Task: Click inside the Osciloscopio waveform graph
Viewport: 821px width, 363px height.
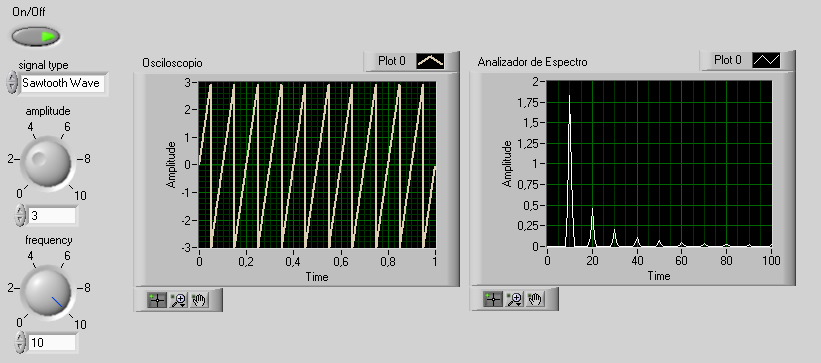Action: [x=317, y=164]
